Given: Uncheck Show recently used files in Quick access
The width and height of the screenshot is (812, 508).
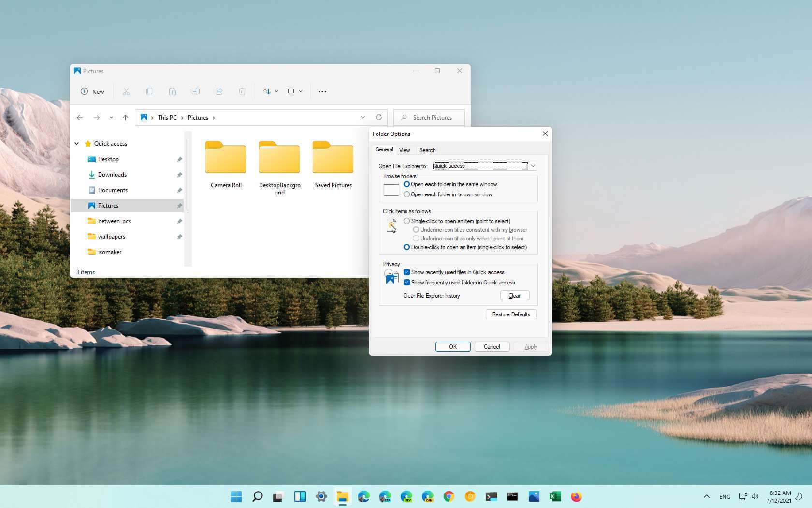Looking at the screenshot, I should 407,272.
